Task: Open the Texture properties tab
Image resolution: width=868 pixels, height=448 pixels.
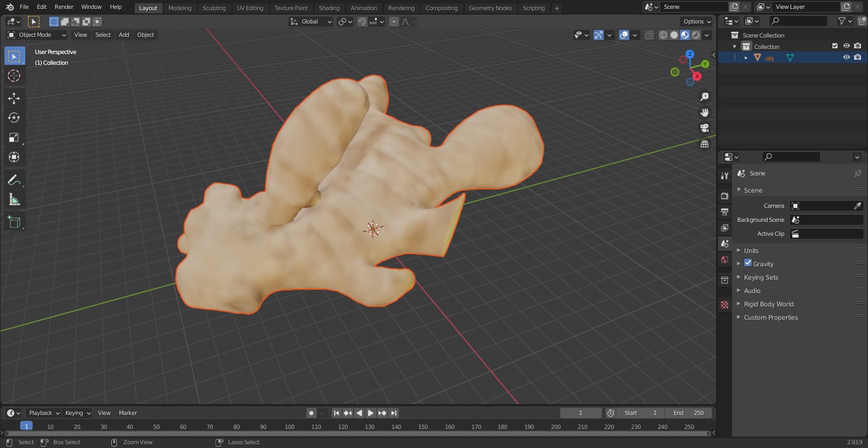Action: pos(724,304)
